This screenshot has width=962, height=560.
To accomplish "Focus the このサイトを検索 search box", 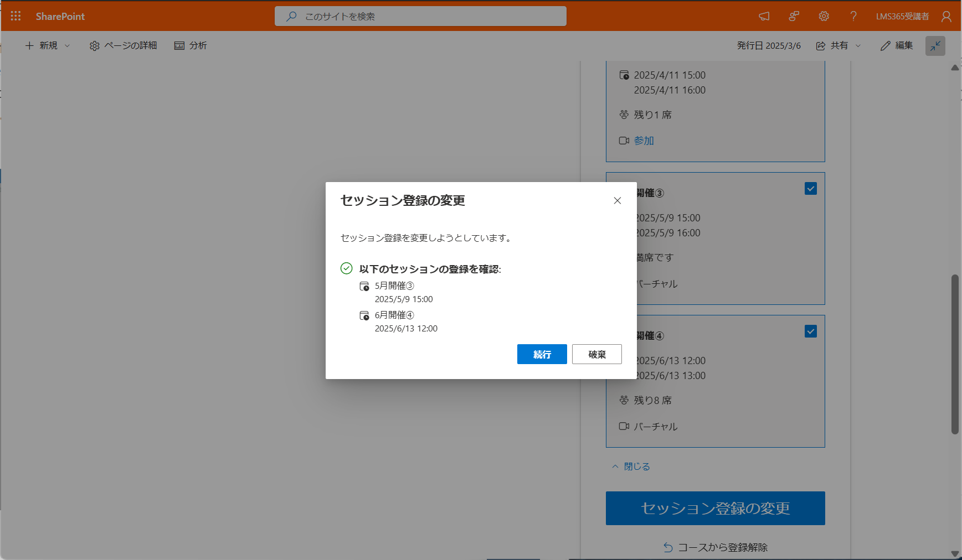I will [x=420, y=16].
